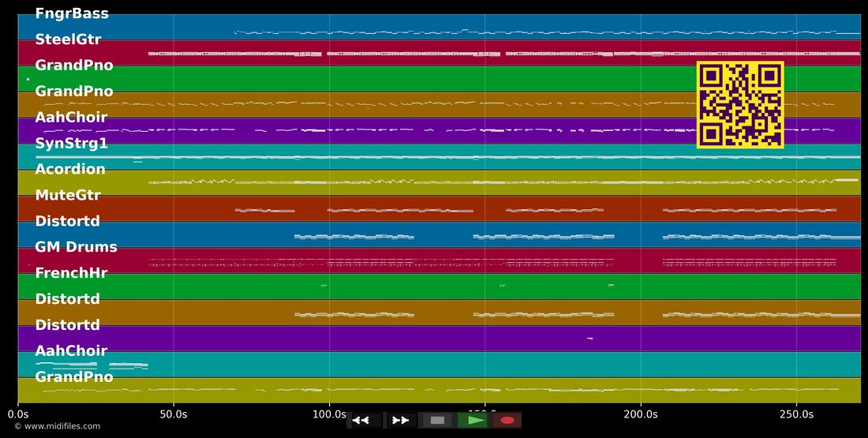Screen dimensions: 868x438
Task: Select the Acordion track label
Action: tap(70, 169)
